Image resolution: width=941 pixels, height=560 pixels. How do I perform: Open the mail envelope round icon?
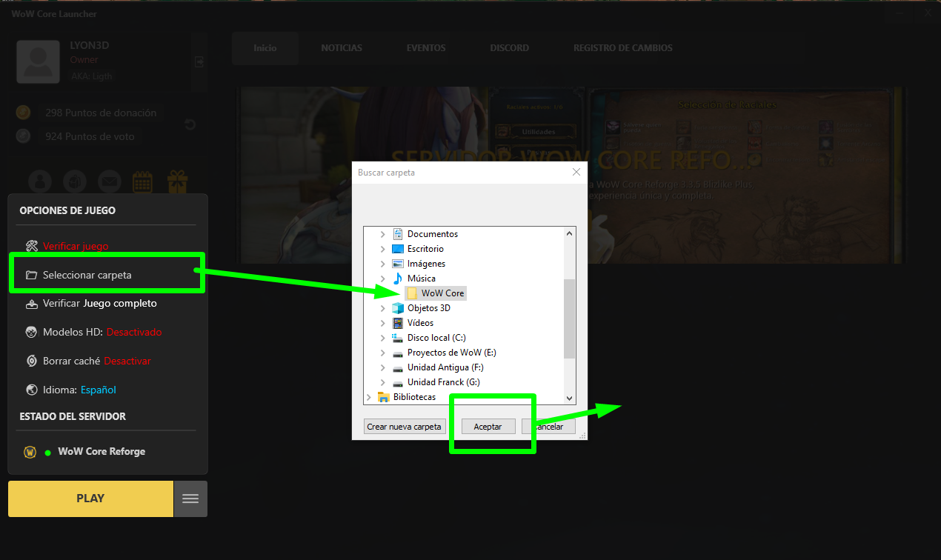point(109,181)
